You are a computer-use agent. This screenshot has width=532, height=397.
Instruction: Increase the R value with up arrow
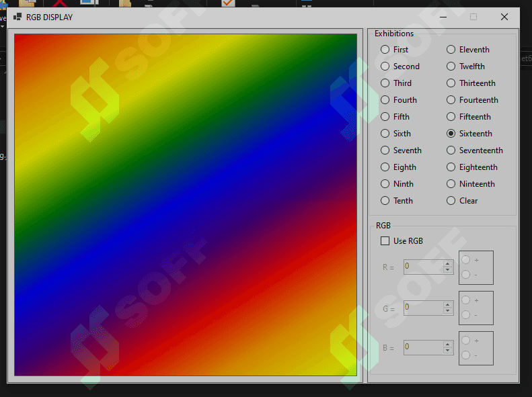tap(448, 264)
